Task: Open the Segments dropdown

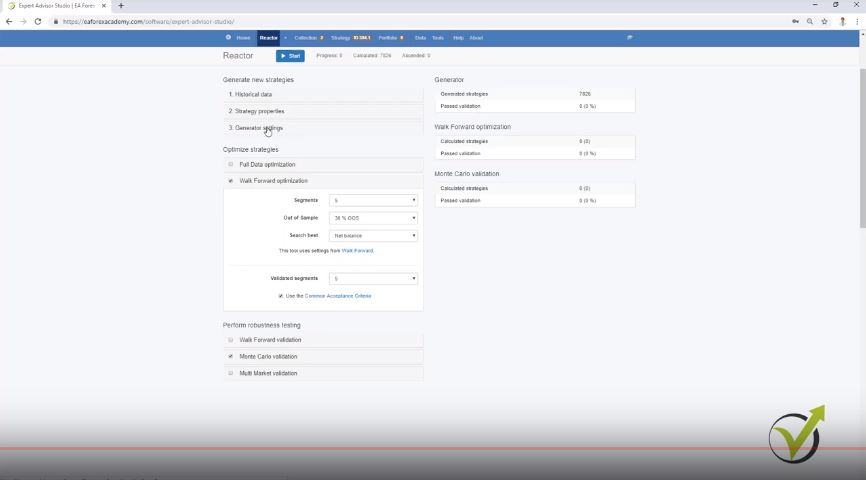Action: coord(373,200)
